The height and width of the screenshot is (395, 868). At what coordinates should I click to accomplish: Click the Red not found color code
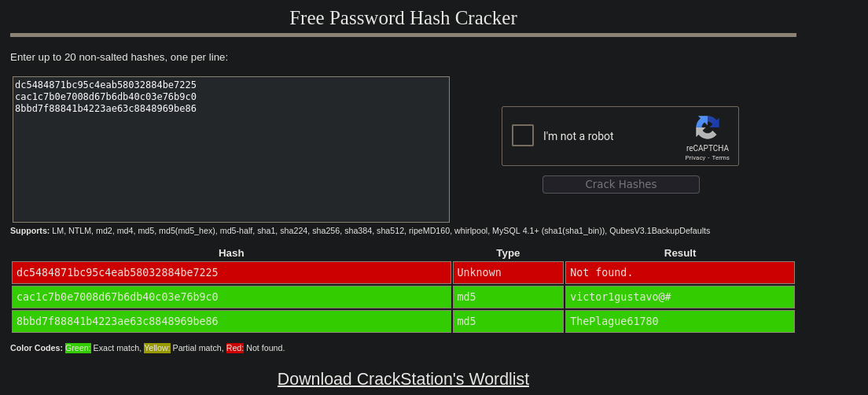[x=234, y=348]
